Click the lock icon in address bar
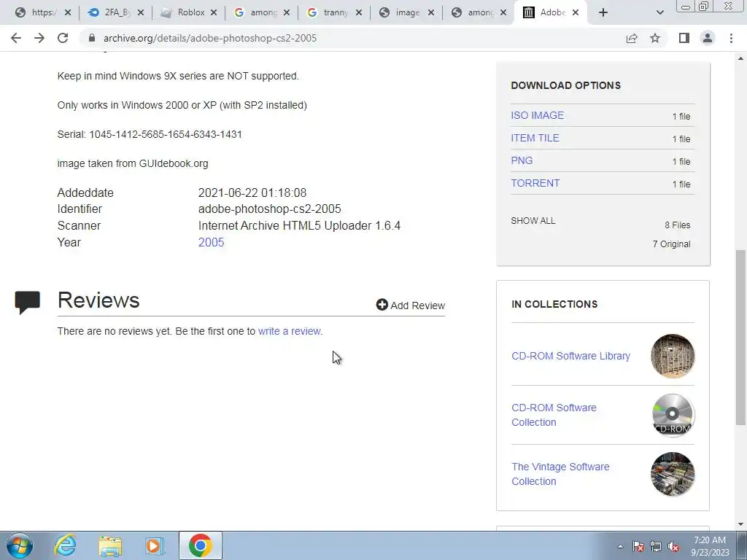Image resolution: width=747 pixels, height=560 pixels. tap(92, 38)
